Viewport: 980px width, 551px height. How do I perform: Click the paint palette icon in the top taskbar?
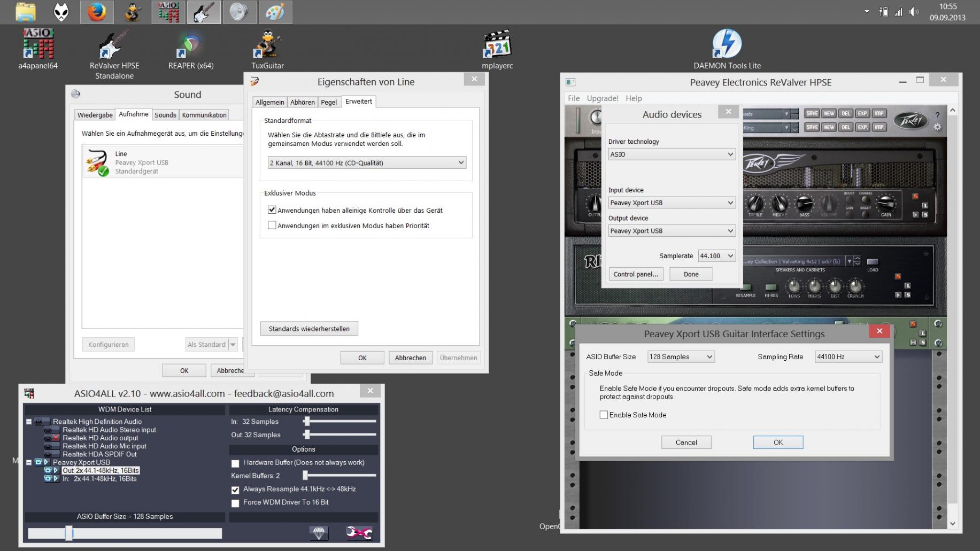275,12
